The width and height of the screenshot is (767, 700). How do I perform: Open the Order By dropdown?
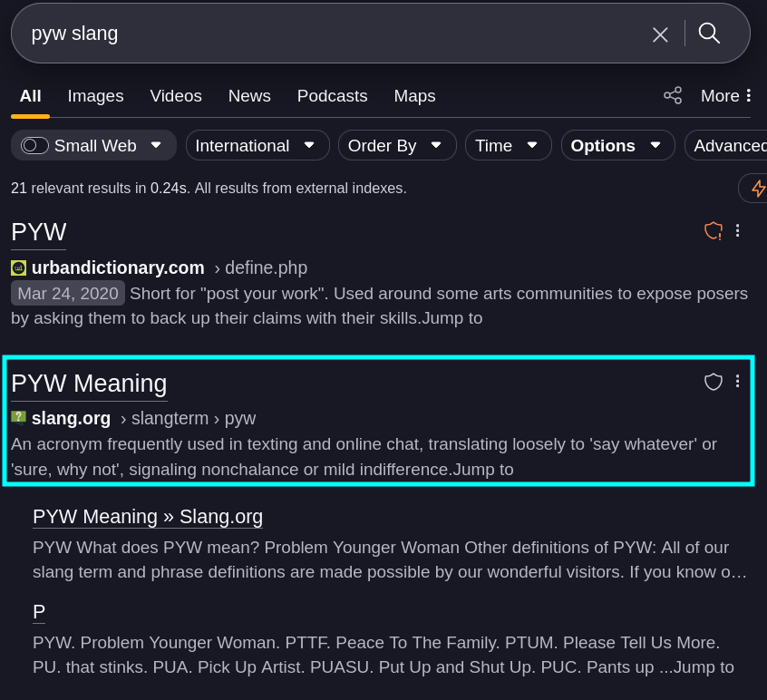pos(394,146)
